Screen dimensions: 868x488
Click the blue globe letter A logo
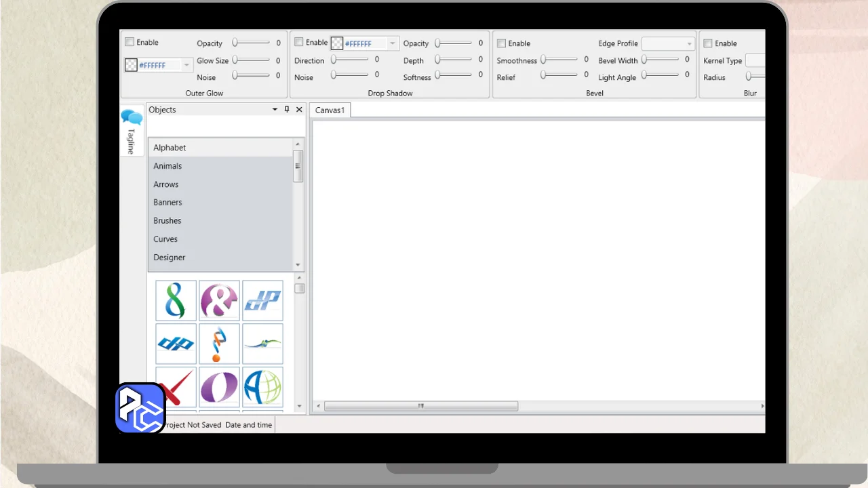[262, 386]
